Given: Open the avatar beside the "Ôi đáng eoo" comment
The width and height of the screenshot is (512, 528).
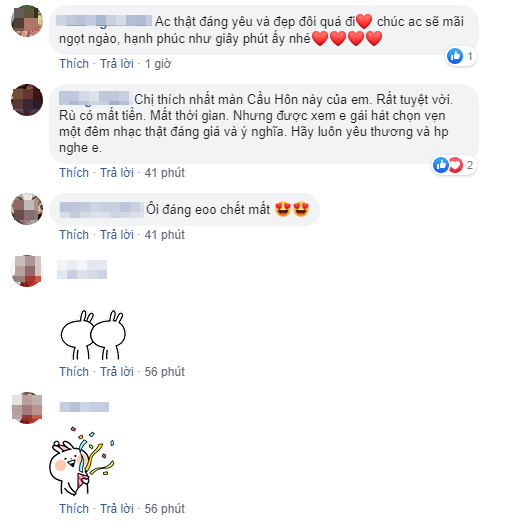Looking at the screenshot, I should pos(27,209).
